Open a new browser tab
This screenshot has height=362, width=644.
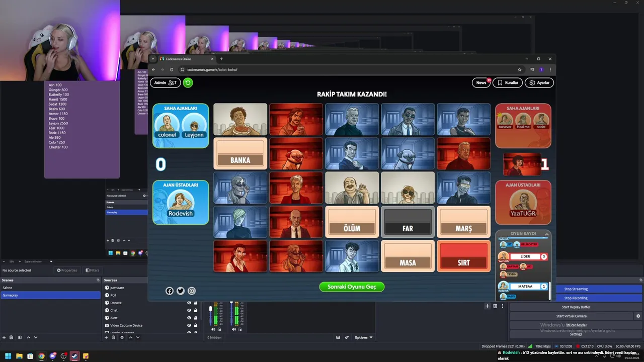tap(221, 59)
